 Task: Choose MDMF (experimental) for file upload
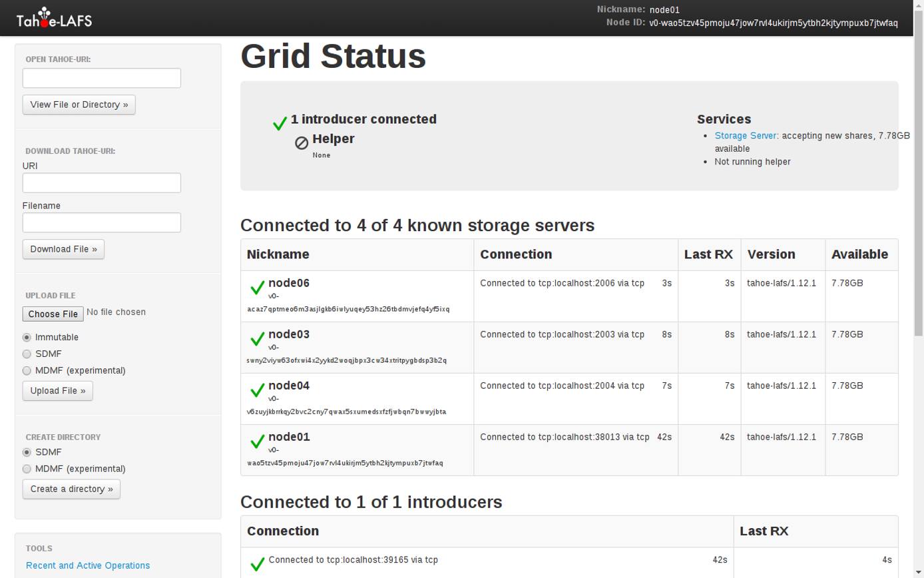point(27,370)
